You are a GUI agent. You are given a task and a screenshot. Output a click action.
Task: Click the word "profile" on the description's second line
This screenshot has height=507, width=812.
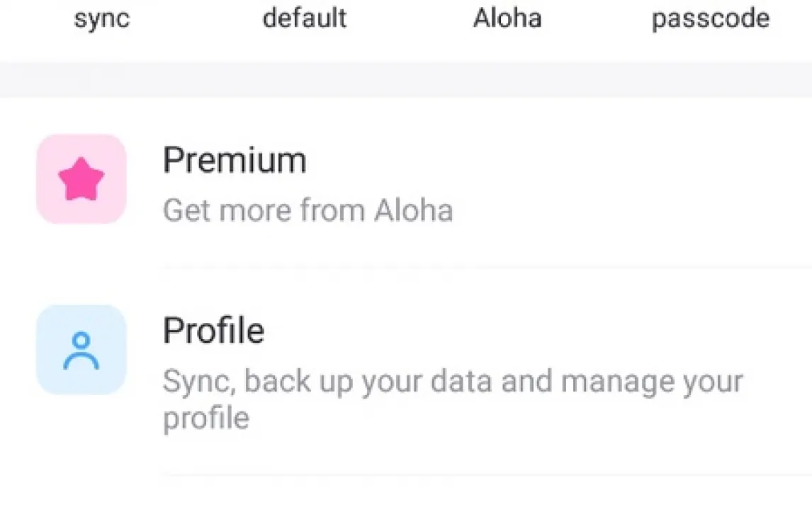(x=206, y=418)
